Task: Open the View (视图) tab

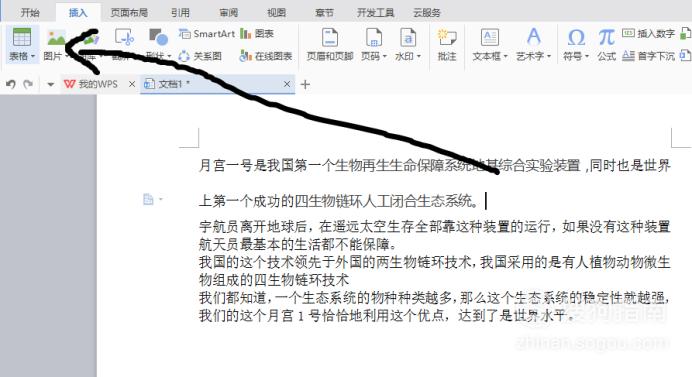Action: click(276, 13)
